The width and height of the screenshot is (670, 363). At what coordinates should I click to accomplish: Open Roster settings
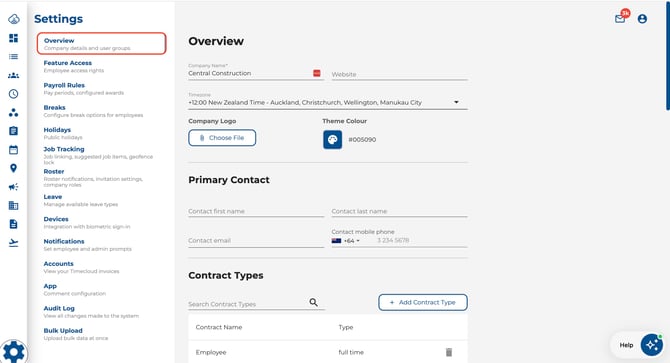click(x=93, y=178)
